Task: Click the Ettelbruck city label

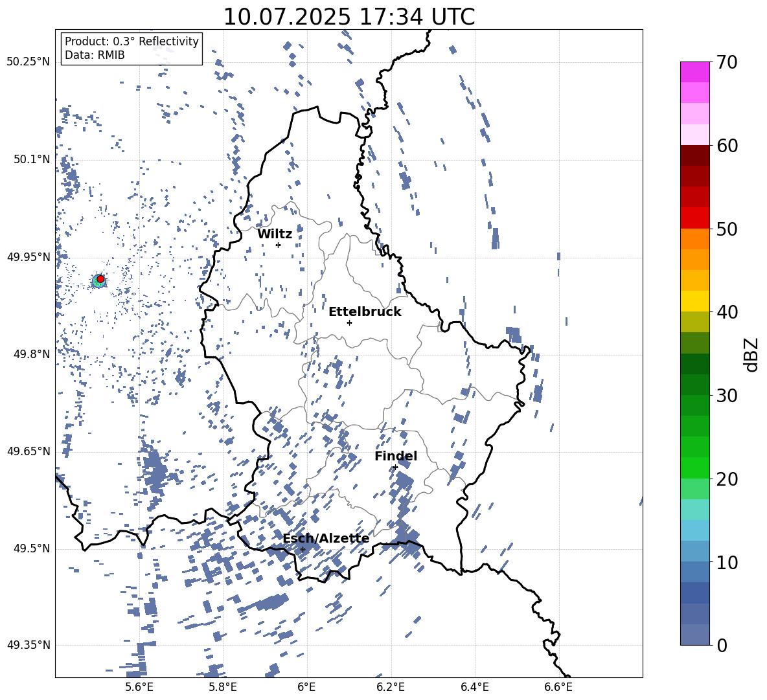Action: [x=365, y=312]
